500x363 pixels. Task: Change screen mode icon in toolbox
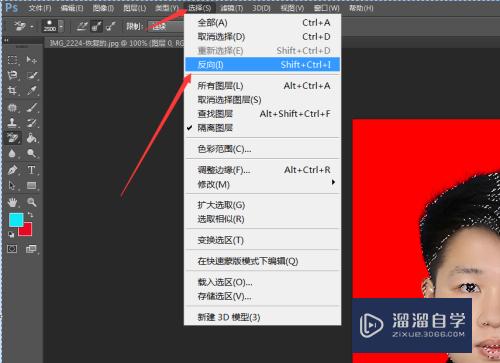tap(31, 249)
